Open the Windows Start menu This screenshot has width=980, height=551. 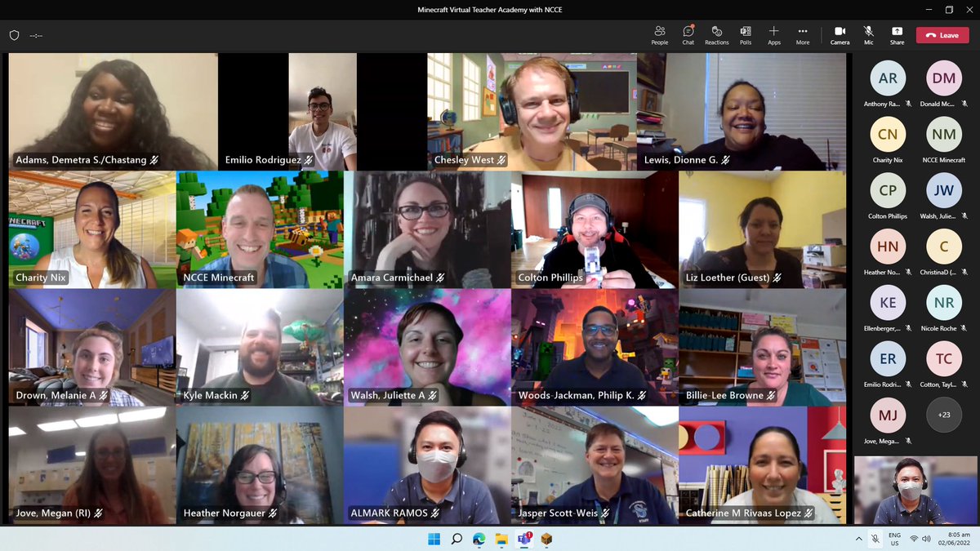(x=434, y=539)
